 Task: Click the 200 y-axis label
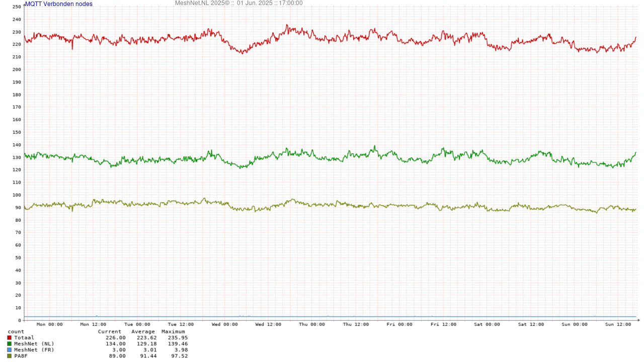17,69
